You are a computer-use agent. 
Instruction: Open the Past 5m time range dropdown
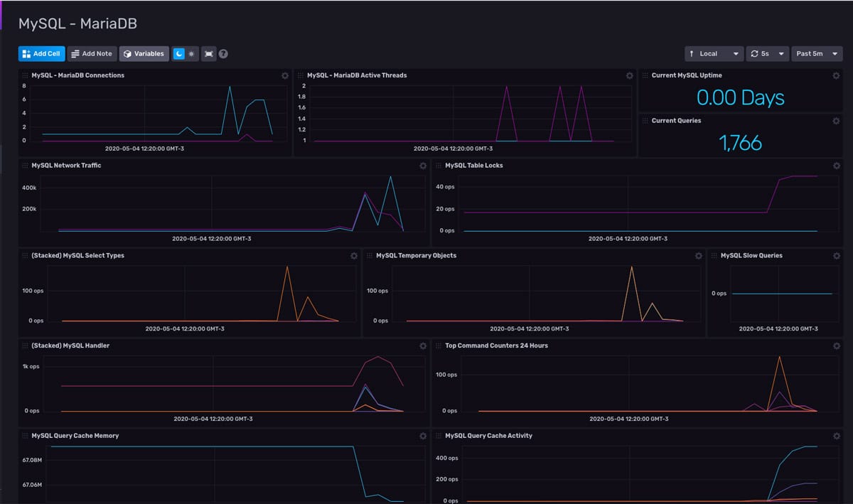pos(817,54)
